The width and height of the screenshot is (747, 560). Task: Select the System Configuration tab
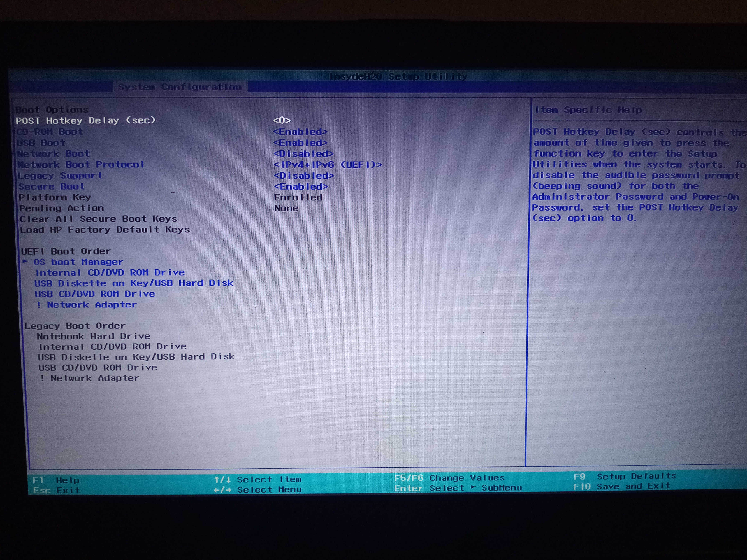click(180, 87)
